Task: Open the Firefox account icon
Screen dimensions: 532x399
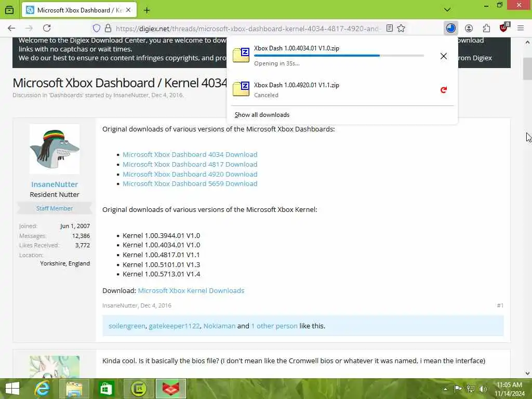Action: [x=469, y=29]
